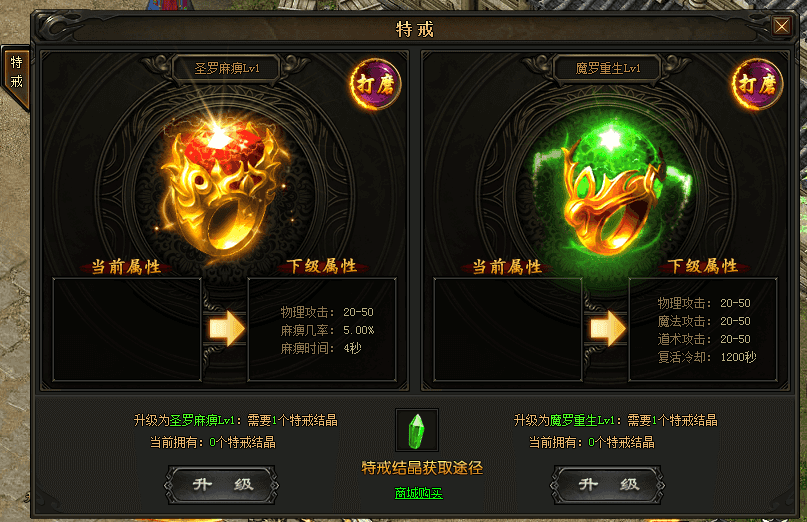Click the empty 当前属性 box on right panel

point(507,329)
